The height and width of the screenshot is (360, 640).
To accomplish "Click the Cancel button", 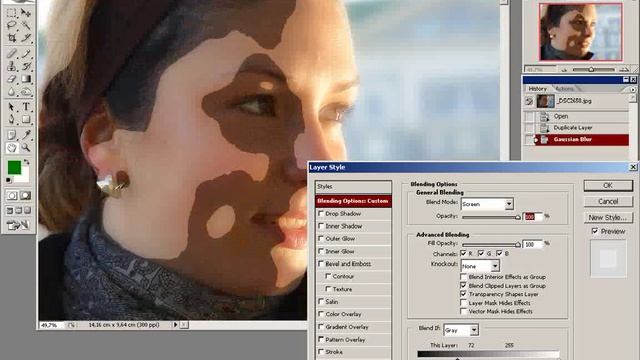I will tap(608, 202).
